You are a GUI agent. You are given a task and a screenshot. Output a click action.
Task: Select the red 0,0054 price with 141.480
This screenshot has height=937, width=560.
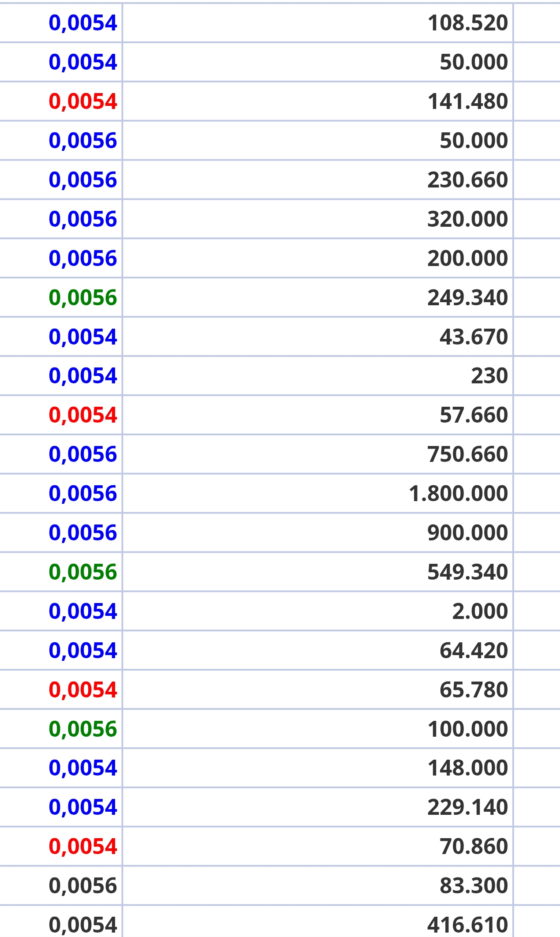point(83,101)
